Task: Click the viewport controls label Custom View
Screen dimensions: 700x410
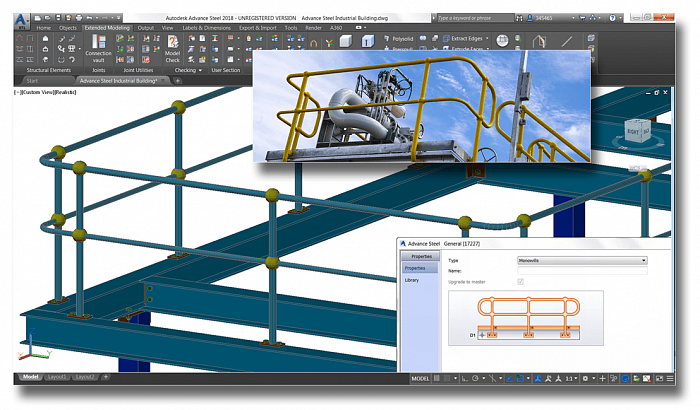Action: pos(37,92)
